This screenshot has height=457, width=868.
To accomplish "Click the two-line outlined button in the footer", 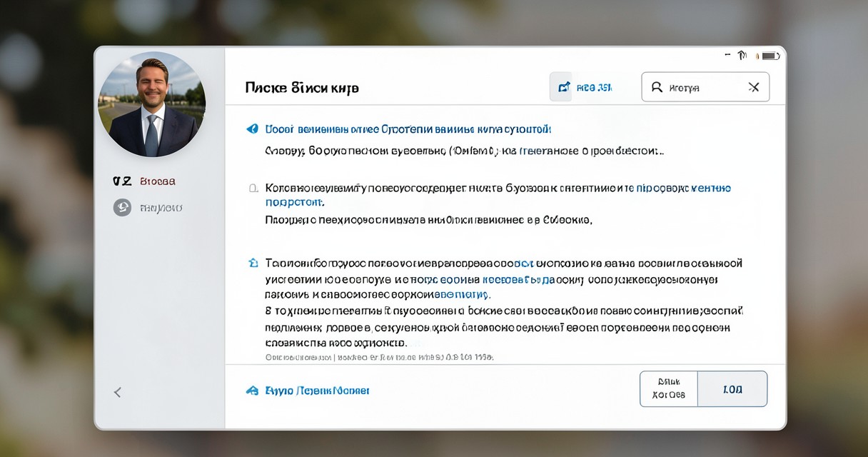I will (x=669, y=389).
